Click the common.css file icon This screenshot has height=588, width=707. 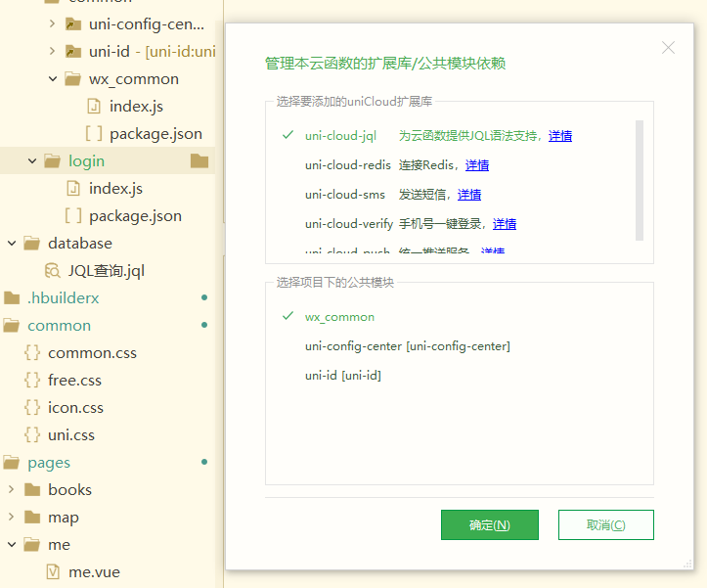tap(32, 353)
